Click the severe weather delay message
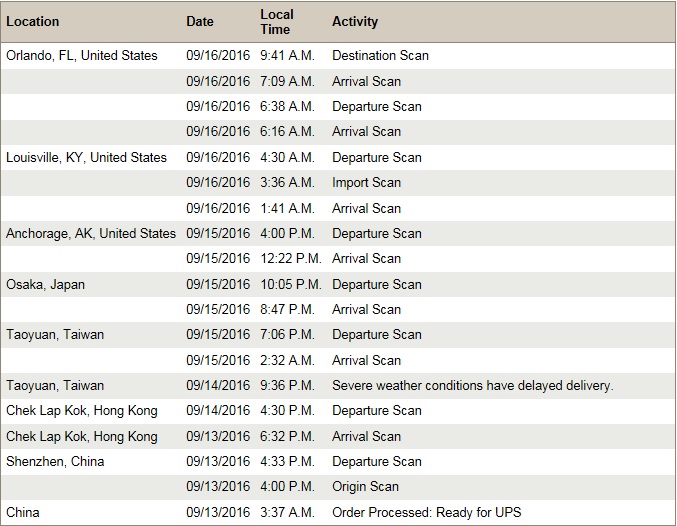This screenshot has height=526, width=677. tap(473, 385)
